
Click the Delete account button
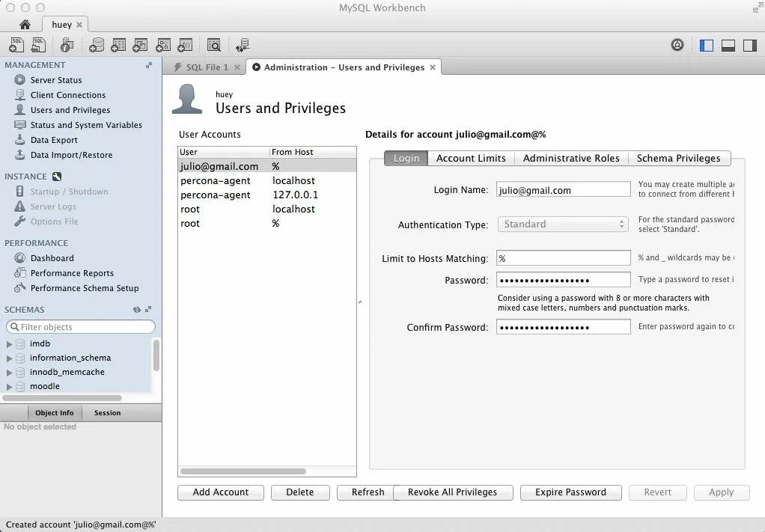click(x=300, y=492)
